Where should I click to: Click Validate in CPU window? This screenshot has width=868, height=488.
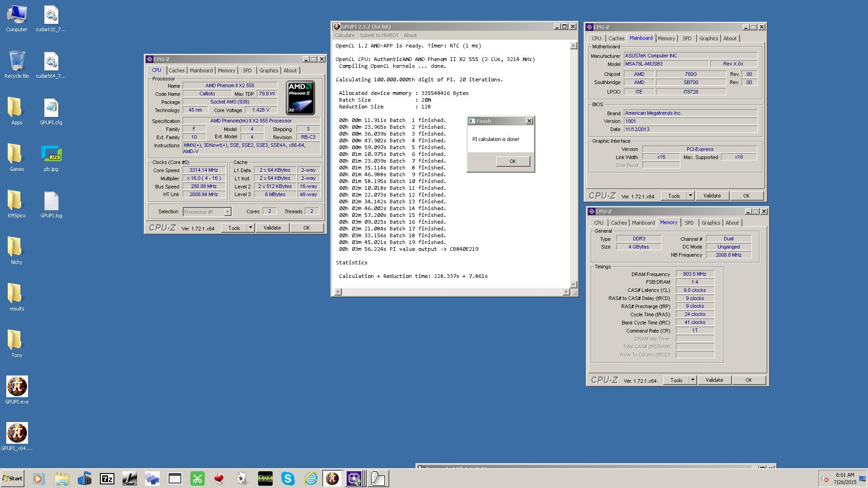[x=272, y=228]
